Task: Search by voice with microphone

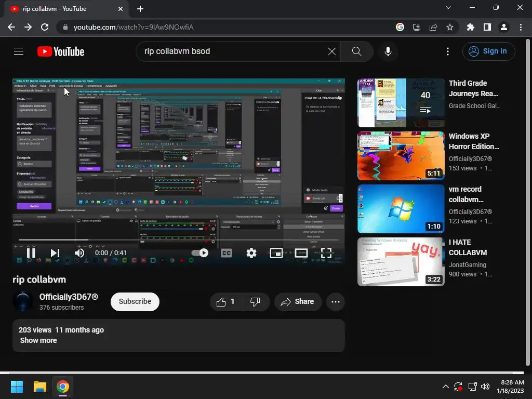Action: tap(388, 51)
